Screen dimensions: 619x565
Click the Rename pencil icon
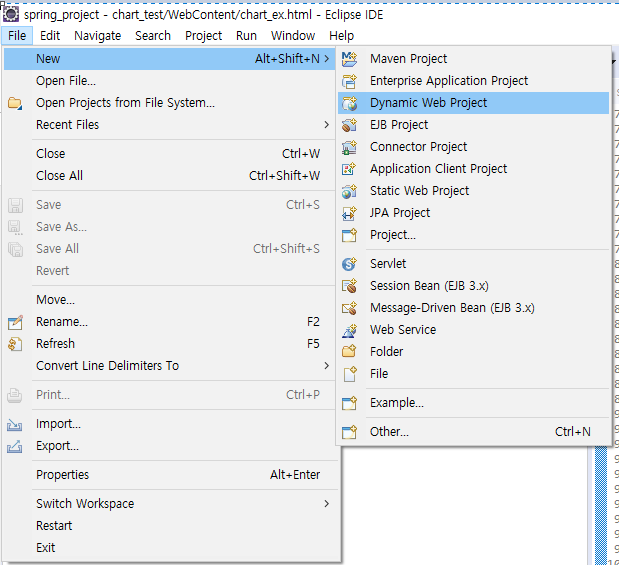point(15,322)
